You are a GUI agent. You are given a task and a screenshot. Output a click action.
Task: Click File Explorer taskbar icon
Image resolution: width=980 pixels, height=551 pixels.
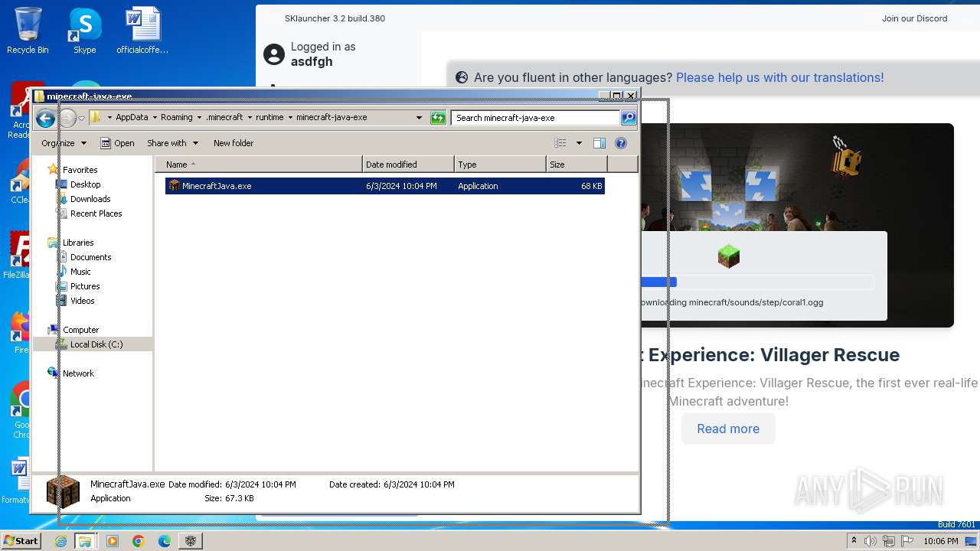point(85,541)
